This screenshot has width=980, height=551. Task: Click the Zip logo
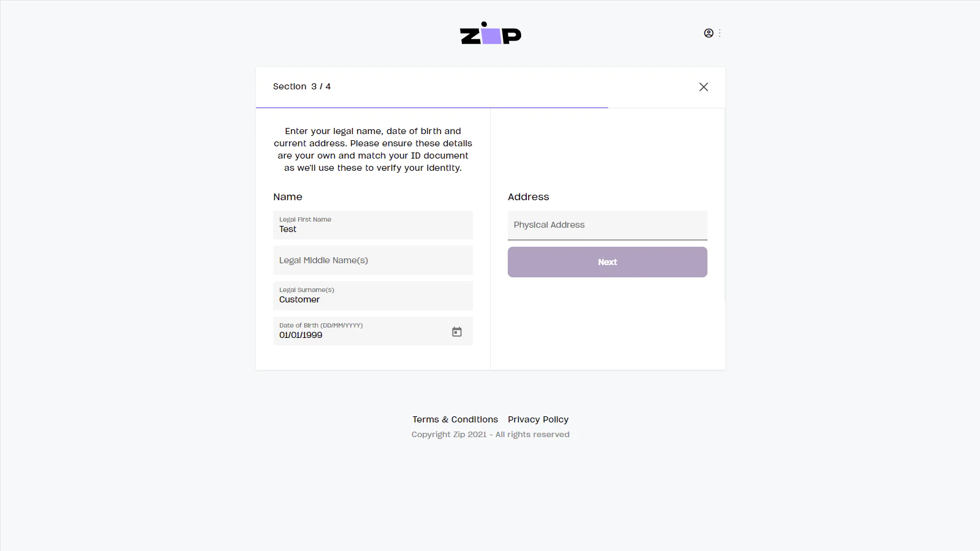490,34
